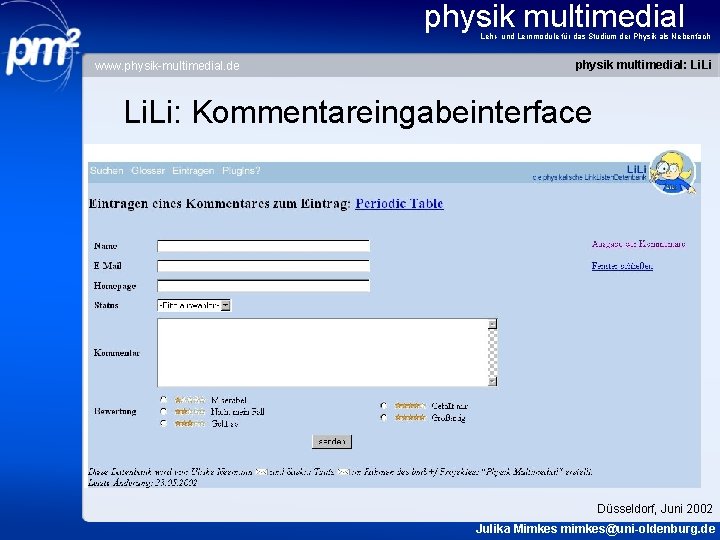This screenshot has width=720, height=540.
Task: Click the 'Letzte Änderung' date line
Action: pos(142,483)
